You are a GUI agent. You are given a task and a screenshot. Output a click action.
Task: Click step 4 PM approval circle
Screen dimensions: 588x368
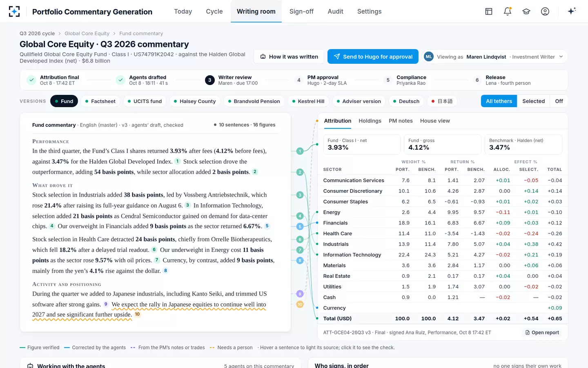coord(299,80)
